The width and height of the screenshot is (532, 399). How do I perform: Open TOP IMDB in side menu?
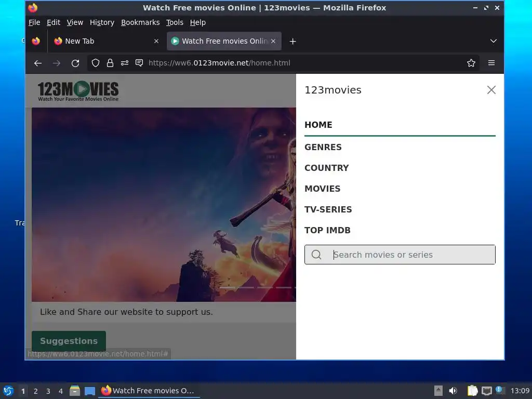coord(327,230)
